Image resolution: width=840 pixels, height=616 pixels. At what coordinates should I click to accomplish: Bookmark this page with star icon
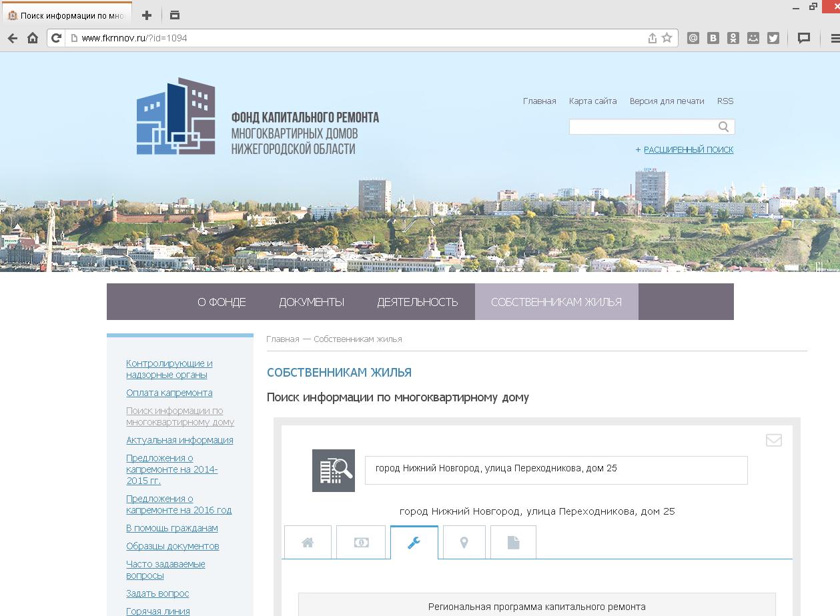667,38
